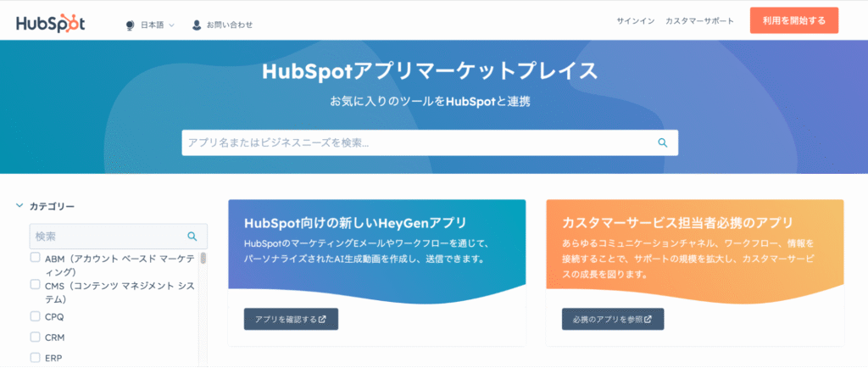Screen dimensions: 868x368
Task: Tick the CPQ checkbox
Action: (x=36, y=316)
